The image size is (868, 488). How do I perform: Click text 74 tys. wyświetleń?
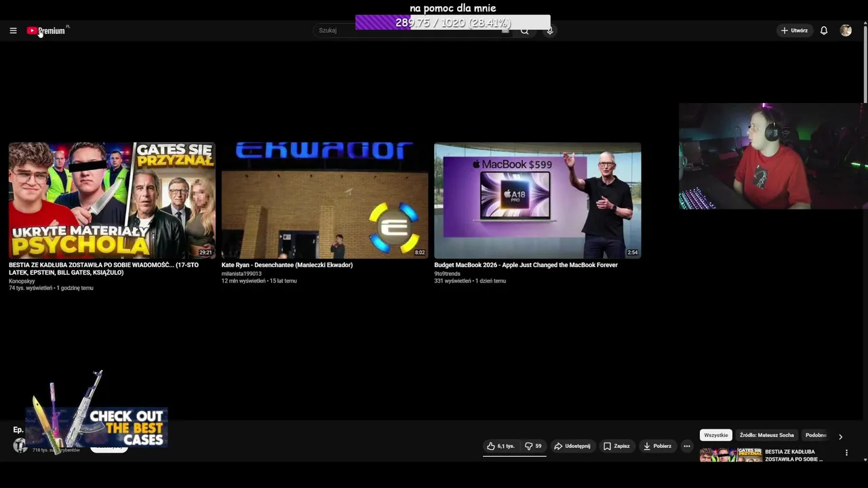click(x=31, y=288)
